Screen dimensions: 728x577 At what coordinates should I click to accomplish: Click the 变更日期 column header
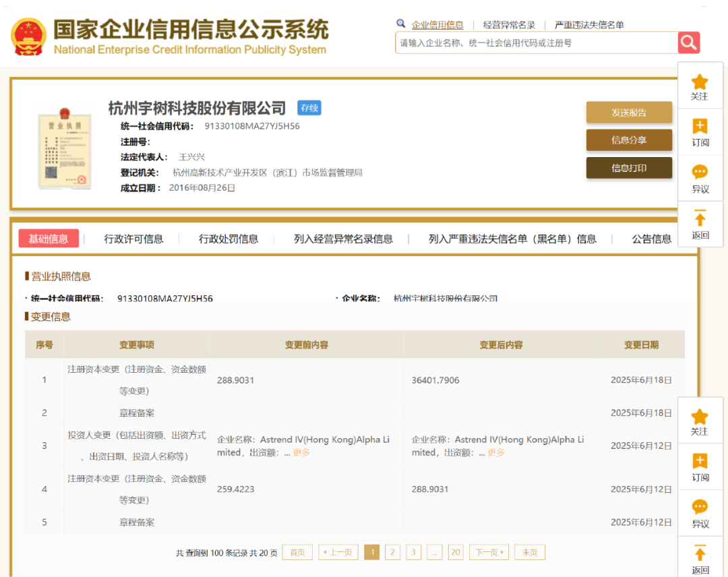pos(641,345)
